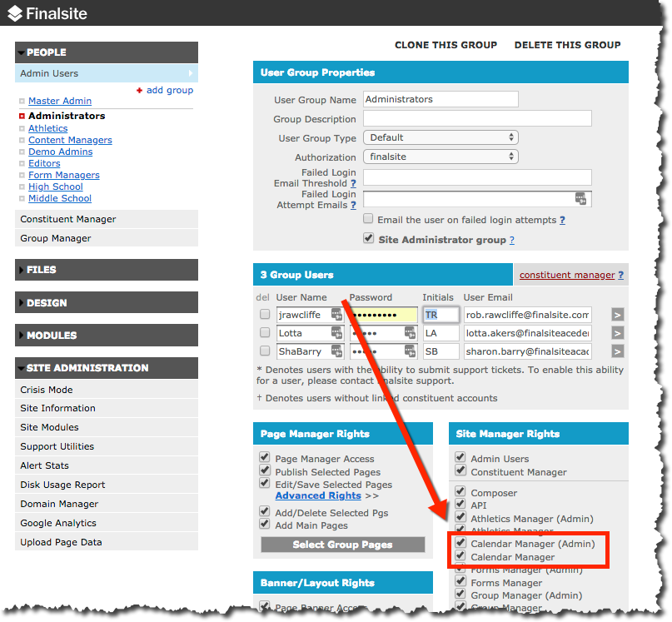The width and height of the screenshot is (672, 622).
Task: Open Athletics group link
Action: click(x=48, y=128)
